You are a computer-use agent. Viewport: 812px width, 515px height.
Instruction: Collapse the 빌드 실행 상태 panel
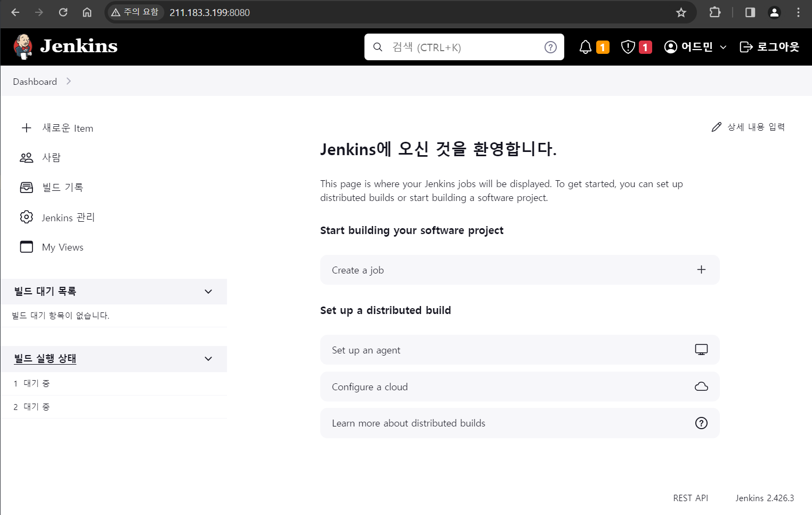coord(208,359)
